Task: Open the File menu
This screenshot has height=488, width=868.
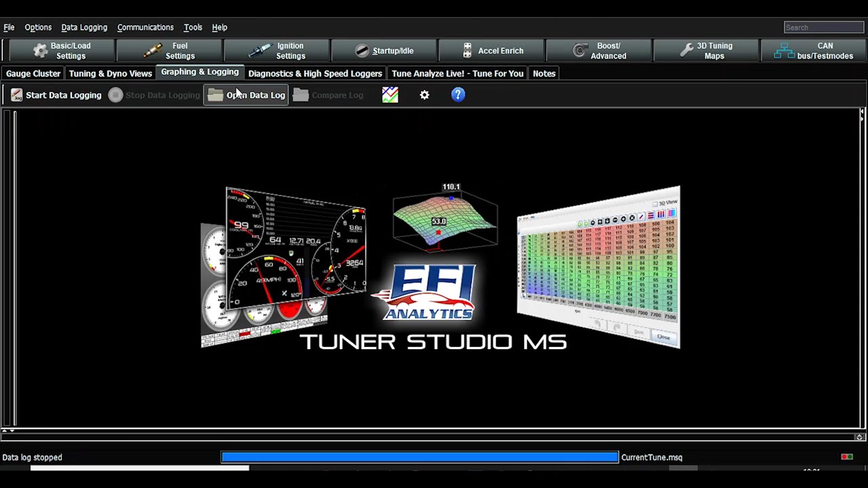Action: click(9, 27)
